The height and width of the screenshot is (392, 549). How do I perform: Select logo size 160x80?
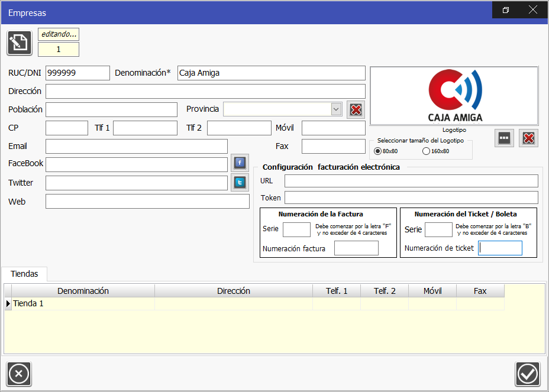click(x=426, y=151)
